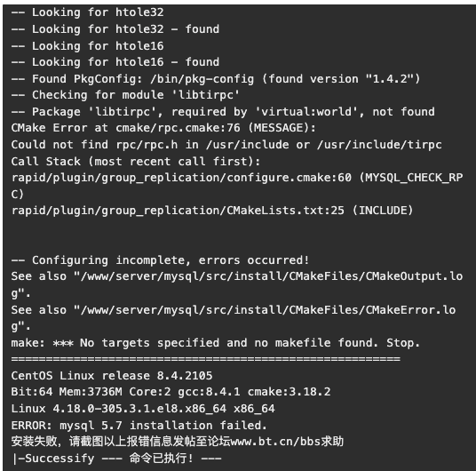Click the 'Configuring incomplete, errors occurred!' line
The height and width of the screenshot is (471, 476).
[x=160, y=260]
